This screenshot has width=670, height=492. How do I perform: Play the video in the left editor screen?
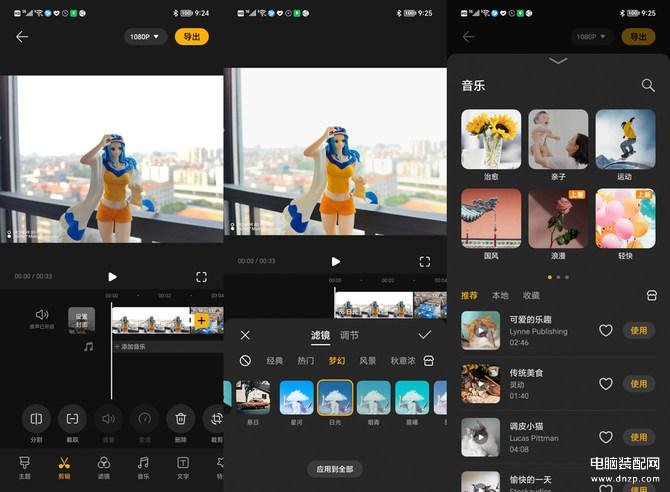pyautogui.click(x=112, y=277)
